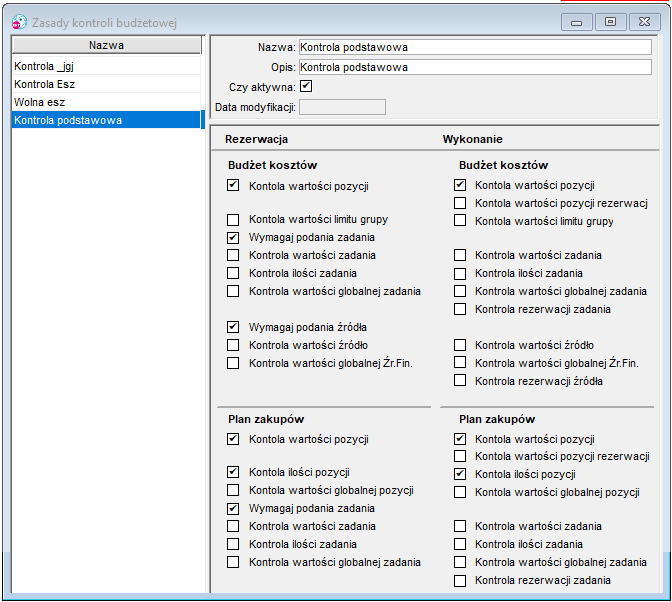The image size is (672, 602).
Task: Enable Rezerwacja Budżet kosztów 'Kontrola ilości zadania'
Action: pyautogui.click(x=233, y=273)
